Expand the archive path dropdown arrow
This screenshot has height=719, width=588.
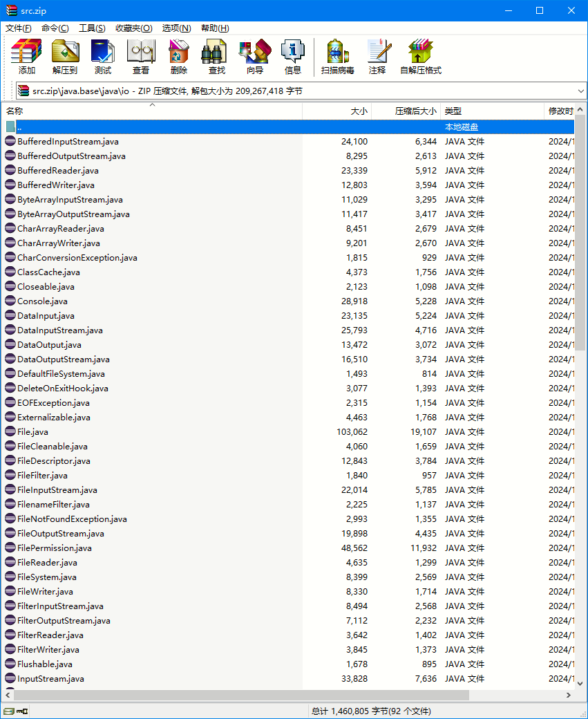[x=580, y=91]
